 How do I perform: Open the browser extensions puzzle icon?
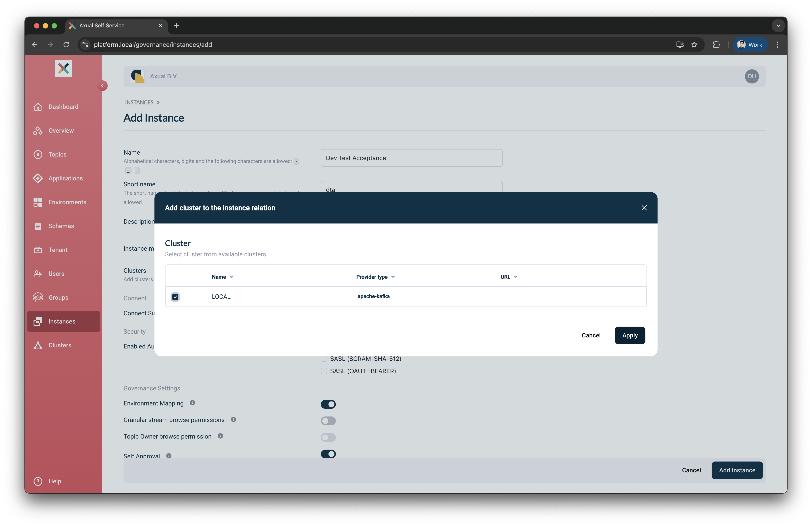716,45
